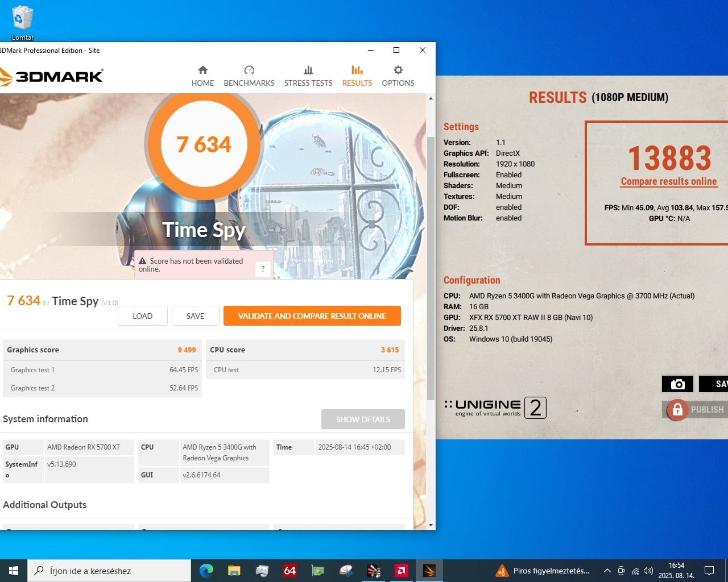This screenshot has width=728, height=582.
Task: Click the AMD Radeon RX 5700 XT cell
Action: [x=89, y=447]
